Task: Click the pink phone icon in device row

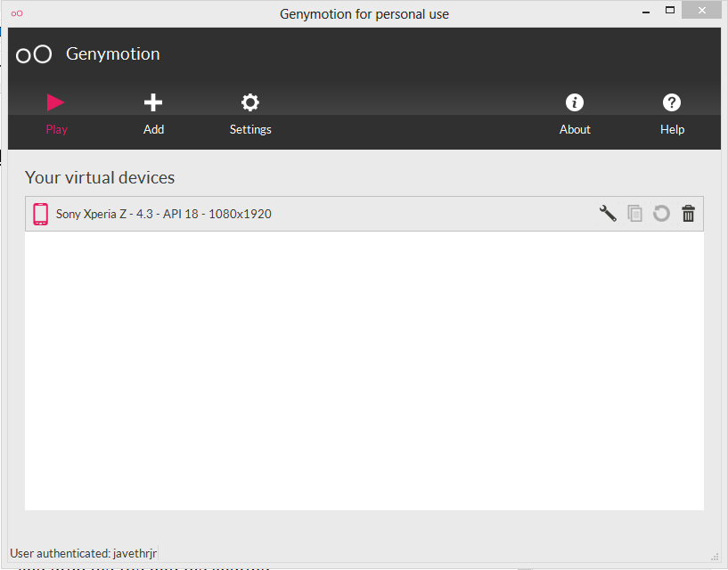Action: tap(40, 214)
